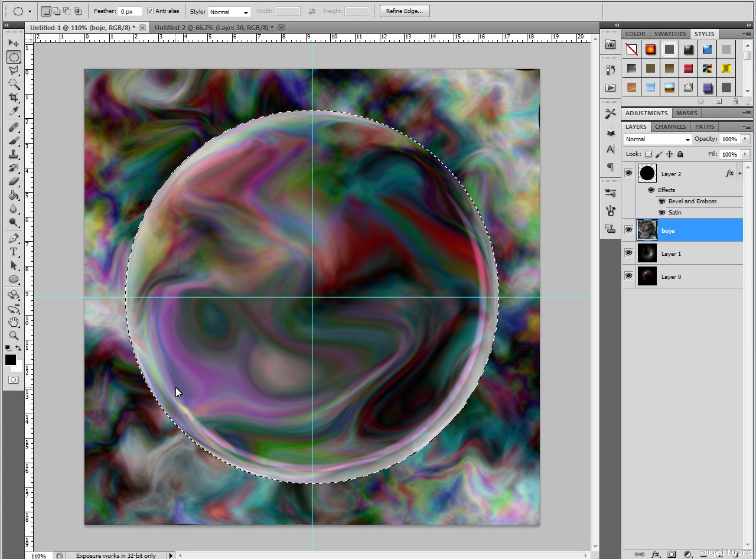
Task: Hide Layer 2 visibility
Action: [628, 173]
